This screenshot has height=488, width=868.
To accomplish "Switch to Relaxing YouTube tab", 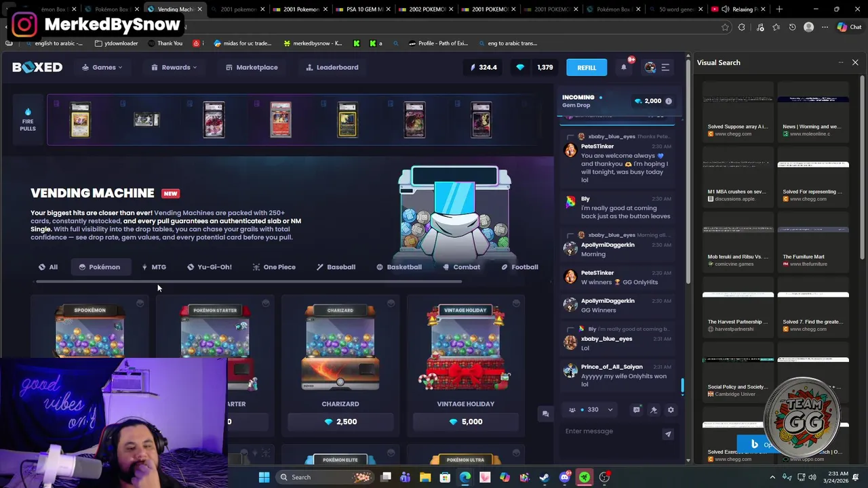I will tap(739, 9).
